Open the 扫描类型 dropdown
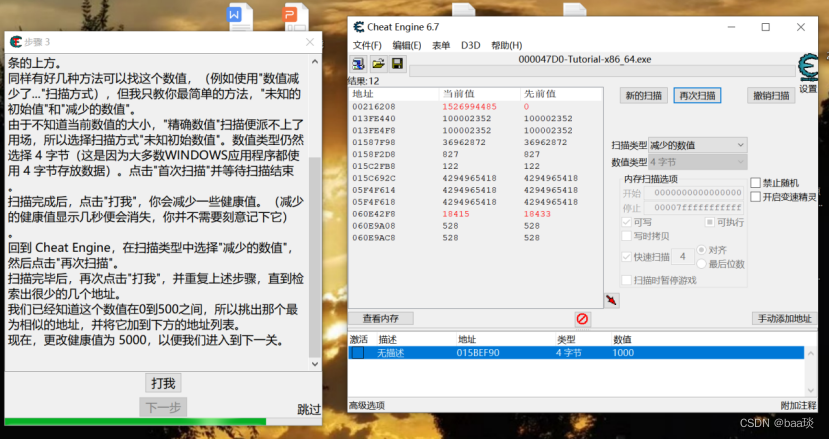 click(697, 145)
